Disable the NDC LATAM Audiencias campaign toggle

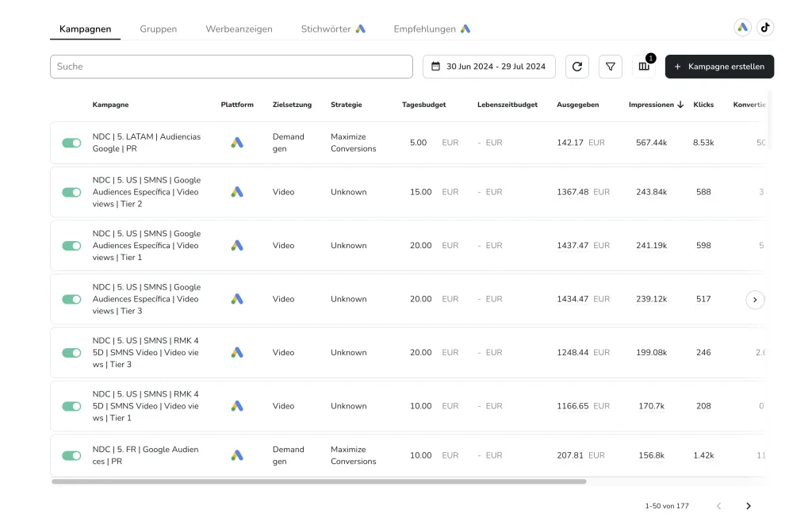coord(71,143)
